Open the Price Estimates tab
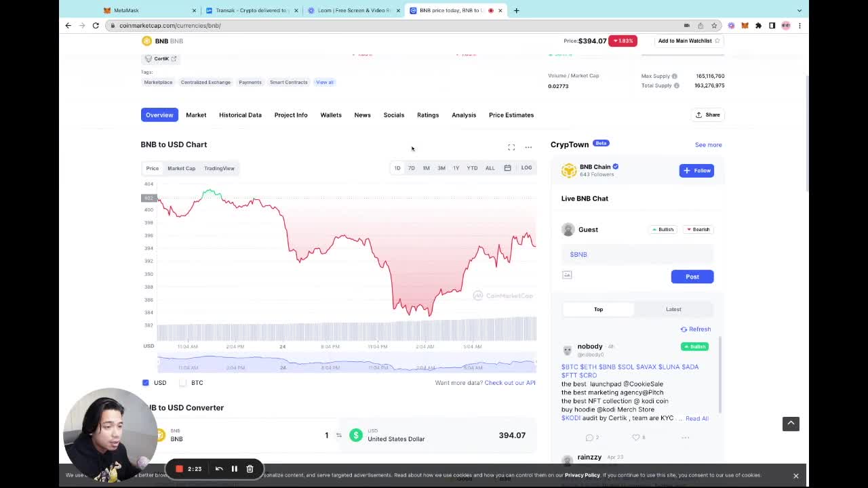The height and width of the screenshot is (488, 868). 511,115
